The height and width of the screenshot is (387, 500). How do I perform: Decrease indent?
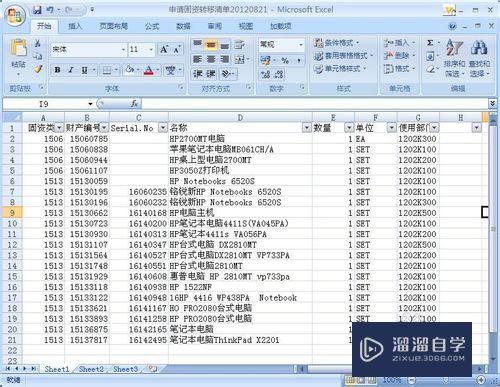coord(197,74)
